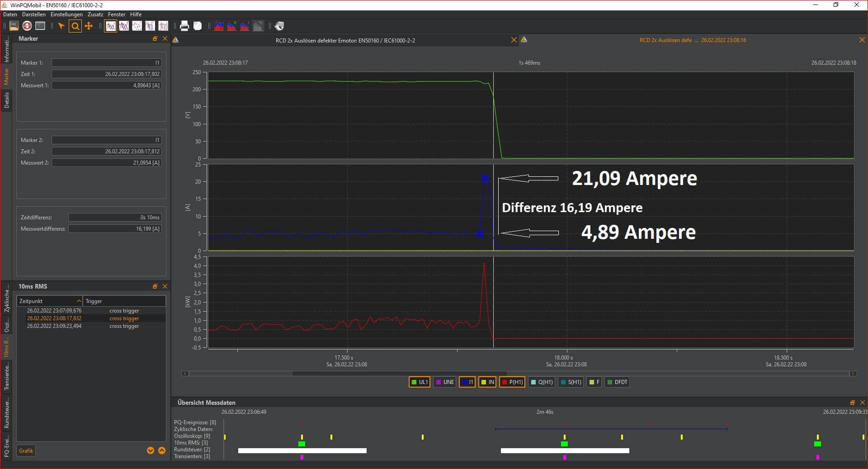
Task: Enable DFDT curve in legend
Action: 617,382
